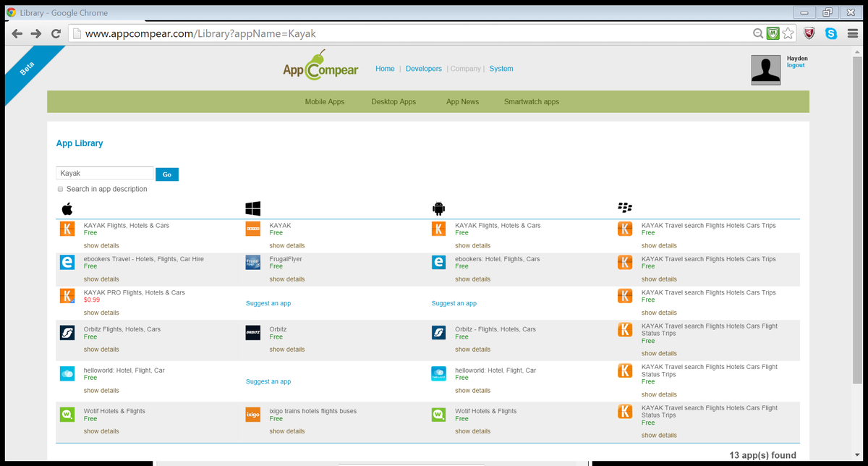This screenshot has height=466, width=868.
Task: Click the Android Orbitz app icon
Action: pos(438,332)
